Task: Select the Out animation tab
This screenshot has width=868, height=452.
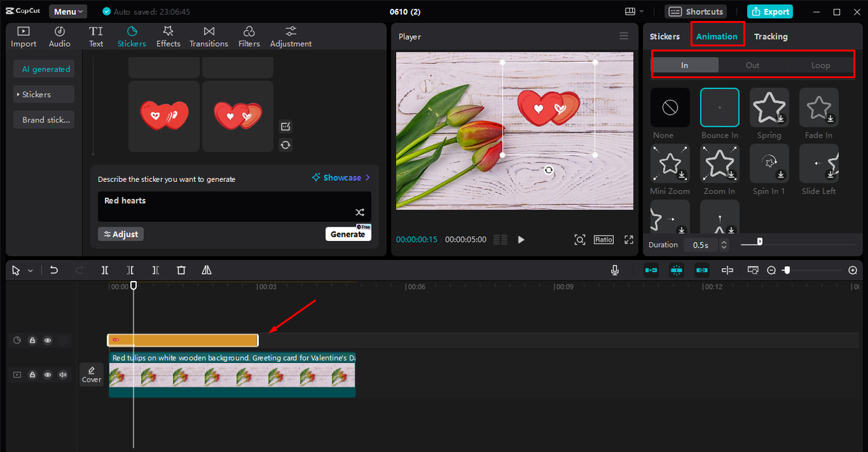Action: [x=753, y=65]
